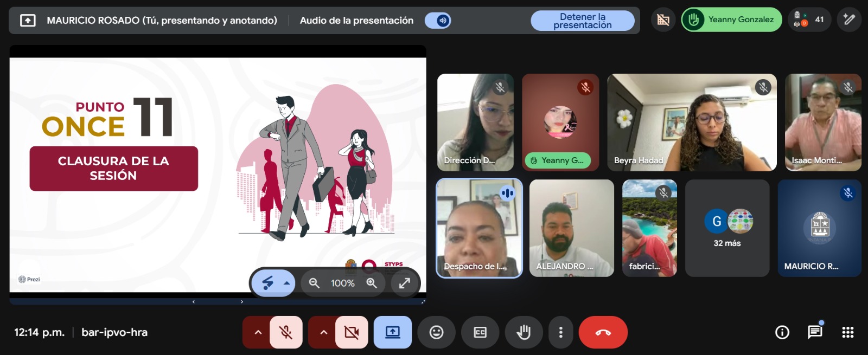Click the emoji reactions icon
868x355 pixels.
[x=436, y=332]
